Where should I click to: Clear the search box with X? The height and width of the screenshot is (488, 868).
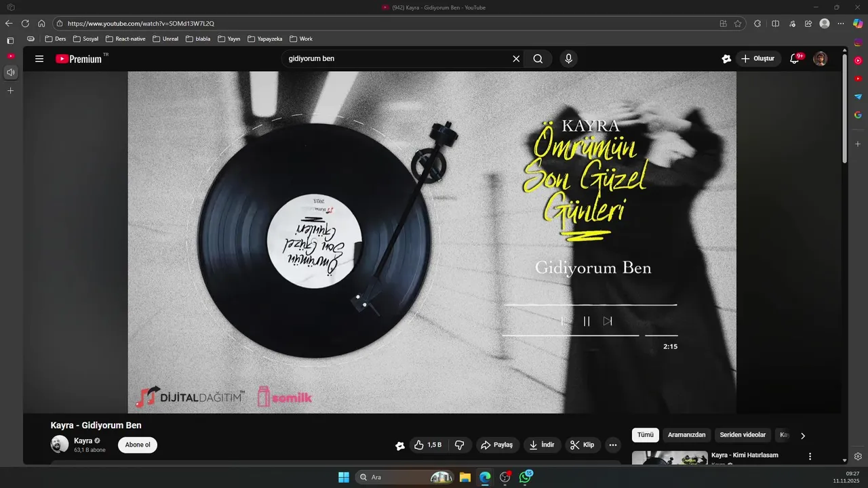point(516,59)
